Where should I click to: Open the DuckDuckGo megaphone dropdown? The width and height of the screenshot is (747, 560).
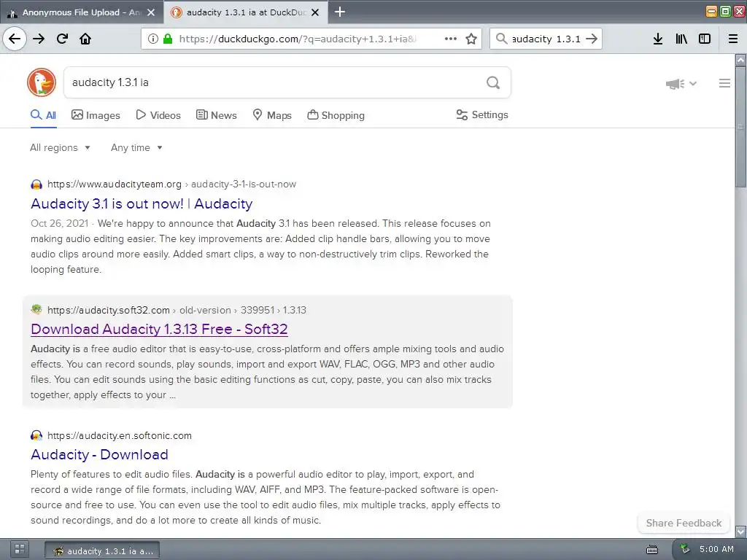pyautogui.click(x=681, y=84)
